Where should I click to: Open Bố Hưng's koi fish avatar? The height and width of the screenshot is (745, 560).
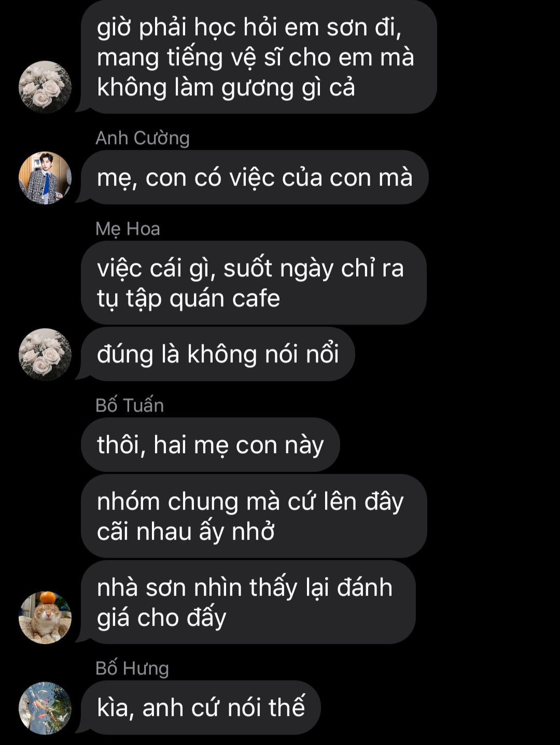[45, 708]
